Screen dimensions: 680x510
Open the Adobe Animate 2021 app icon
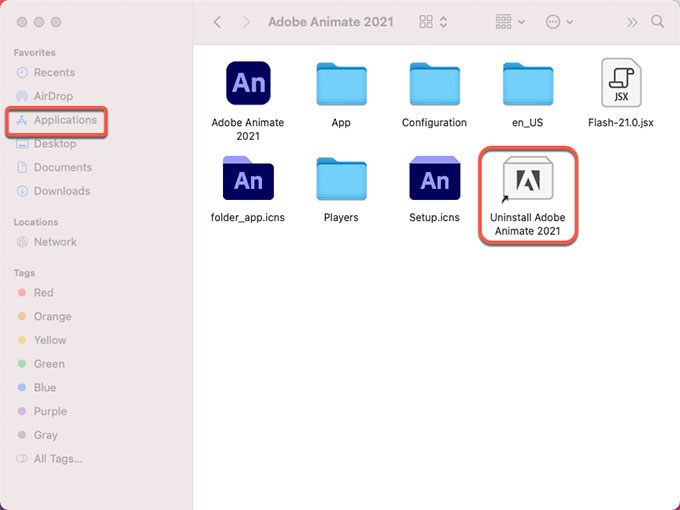point(248,83)
